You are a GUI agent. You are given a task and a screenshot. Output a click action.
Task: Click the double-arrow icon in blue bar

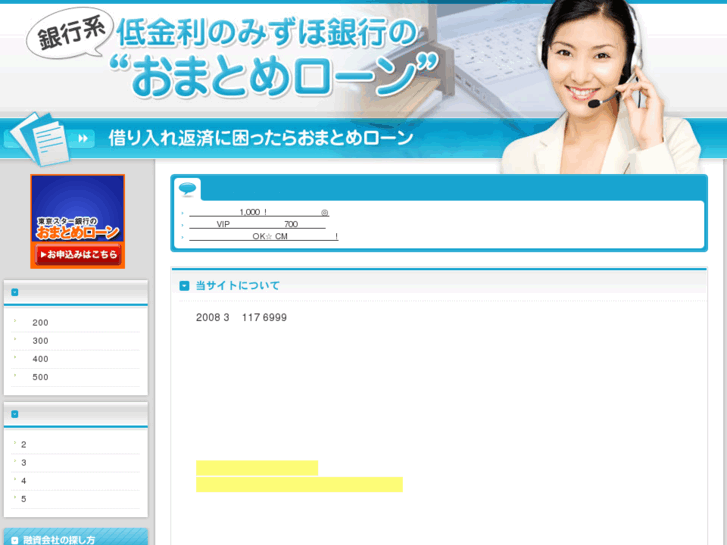click(83, 138)
